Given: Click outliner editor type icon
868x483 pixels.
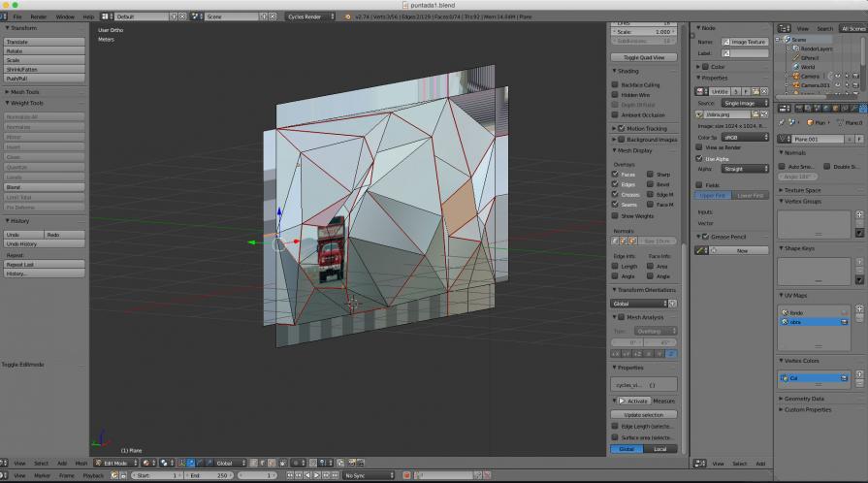Looking at the screenshot, I should click(784, 28).
